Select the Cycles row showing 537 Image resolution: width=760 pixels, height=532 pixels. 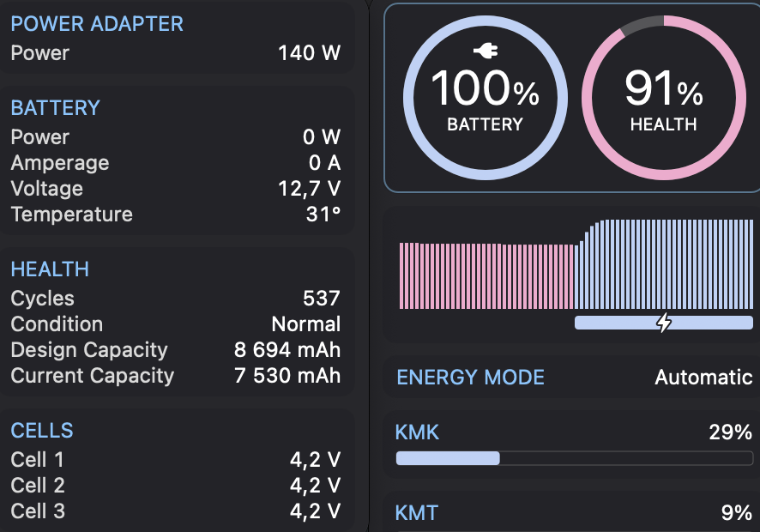pos(175,299)
